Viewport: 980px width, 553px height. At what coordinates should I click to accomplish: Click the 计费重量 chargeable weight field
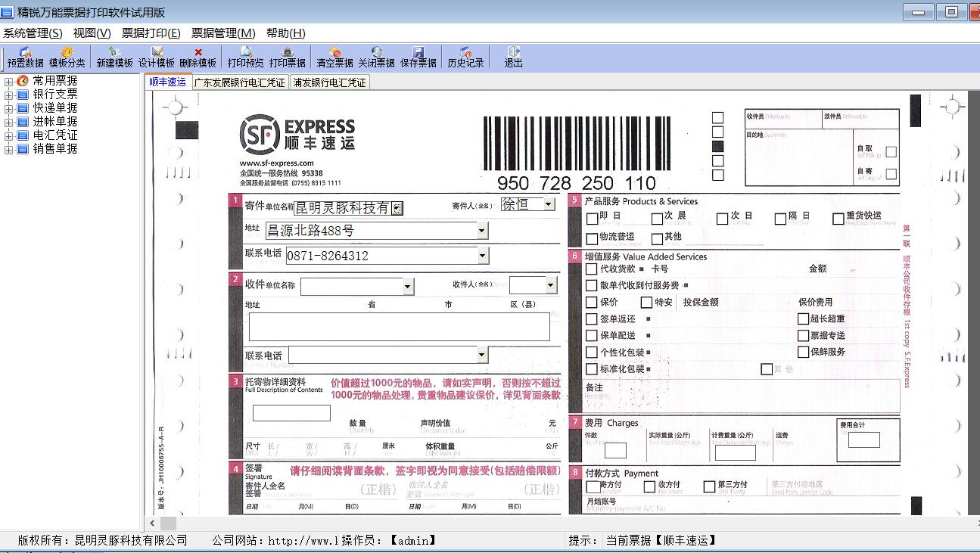point(736,453)
